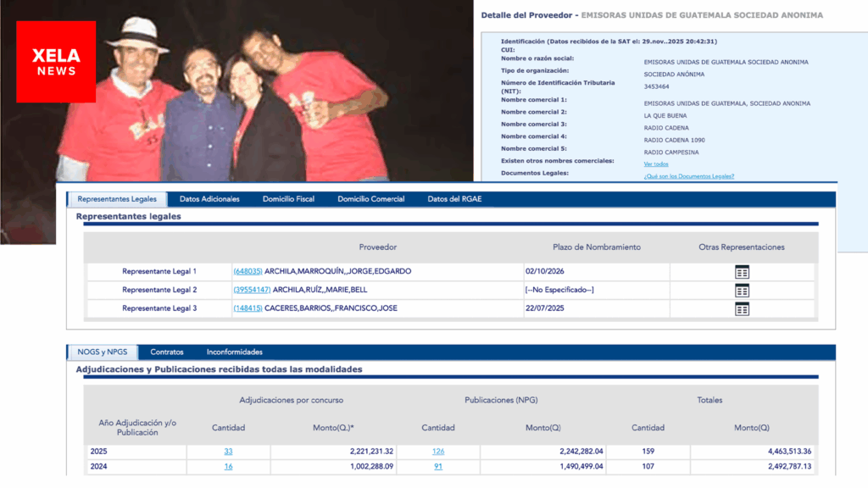This screenshot has height=488, width=868.
Task: Open the 126 publicaciones NPG count for 2025
Action: click(438, 452)
